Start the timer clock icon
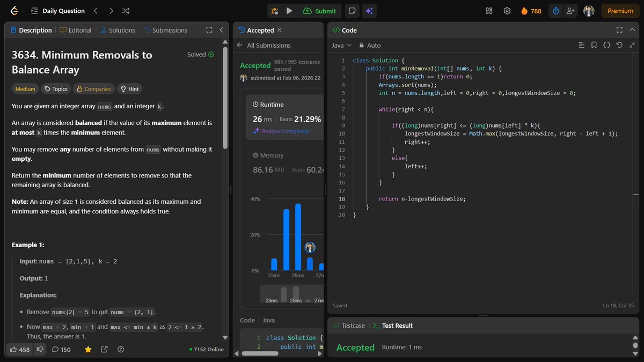The width and height of the screenshot is (644, 362). point(555,11)
